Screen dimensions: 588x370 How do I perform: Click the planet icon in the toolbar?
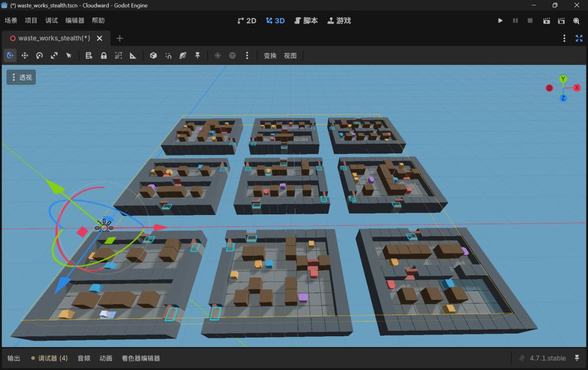182,55
